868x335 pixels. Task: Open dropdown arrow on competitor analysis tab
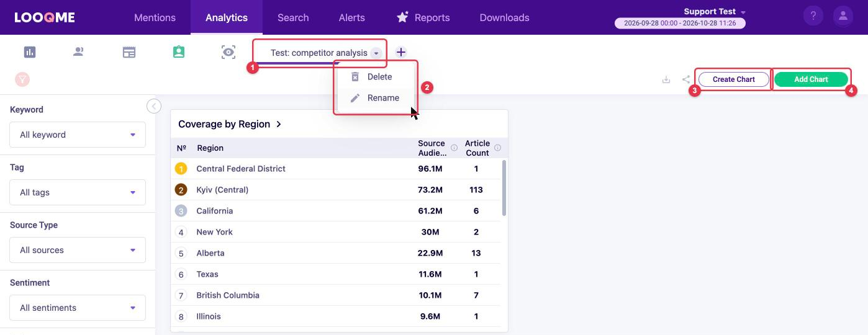point(376,53)
